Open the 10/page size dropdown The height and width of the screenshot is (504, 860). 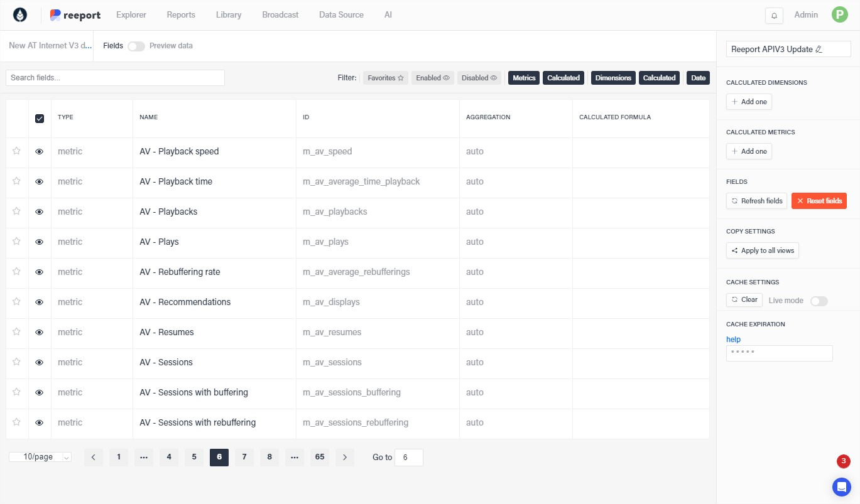40,457
